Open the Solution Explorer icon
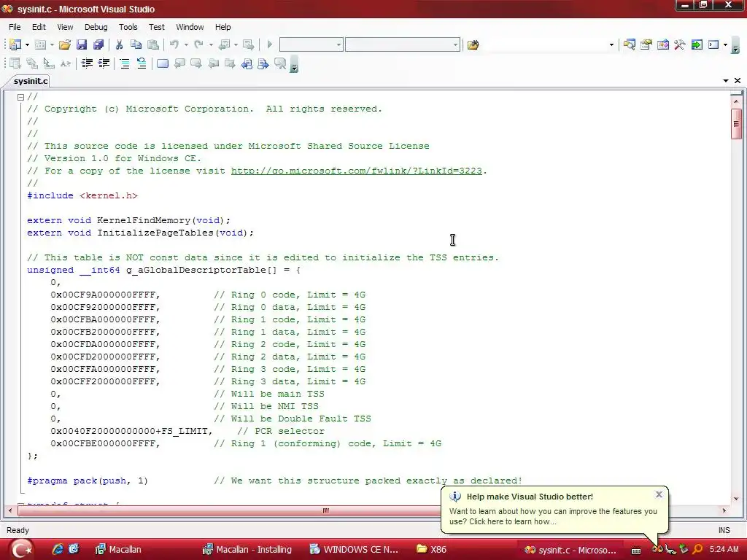Screen dimensions: 747x560 pos(630,44)
